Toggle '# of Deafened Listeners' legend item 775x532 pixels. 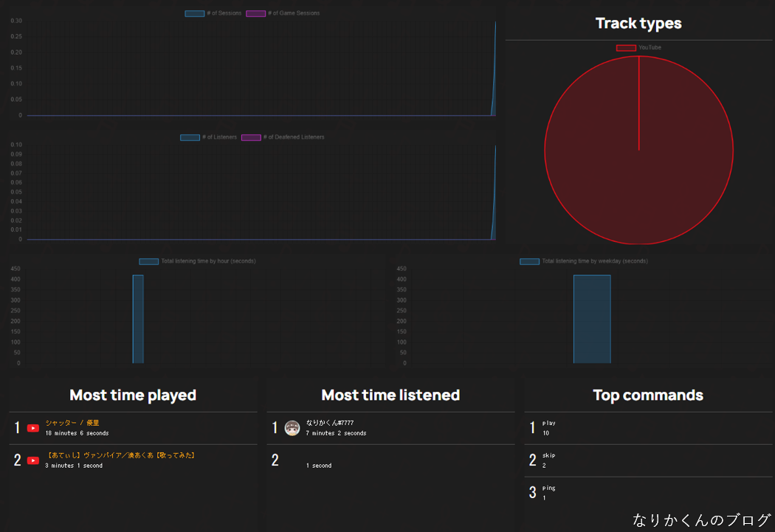[283, 137]
